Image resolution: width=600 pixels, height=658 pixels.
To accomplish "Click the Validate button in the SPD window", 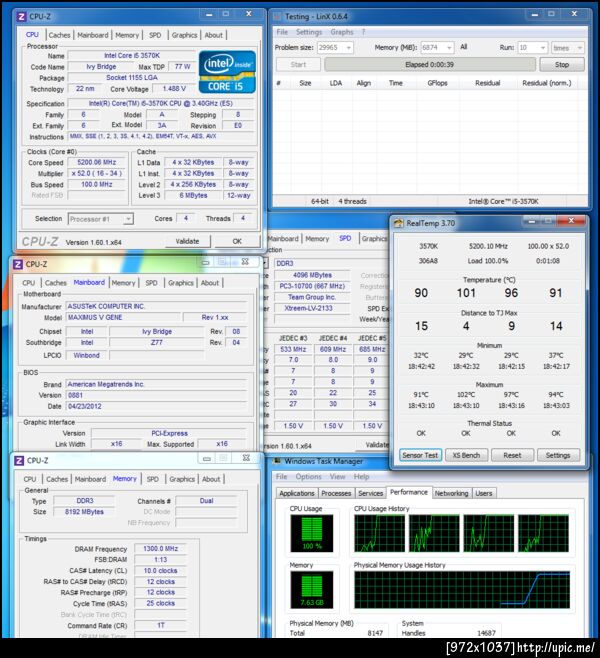I will pos(373,445).
